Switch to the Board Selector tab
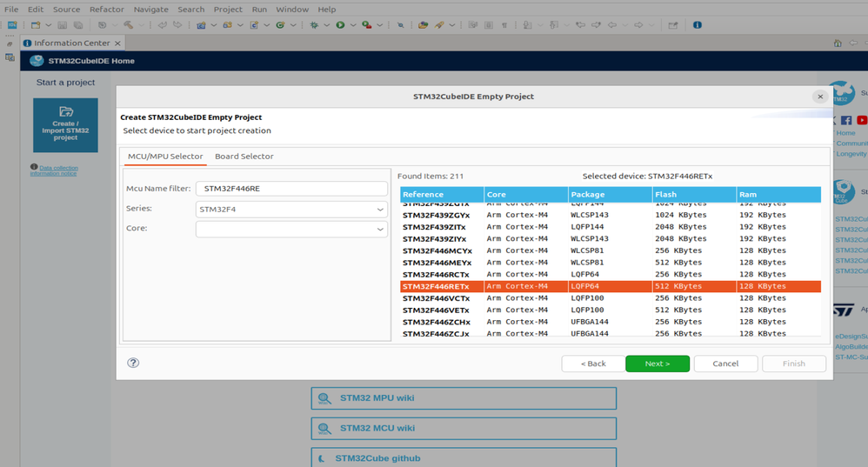This screenshot has width=868, height=467. pos(244,156)
